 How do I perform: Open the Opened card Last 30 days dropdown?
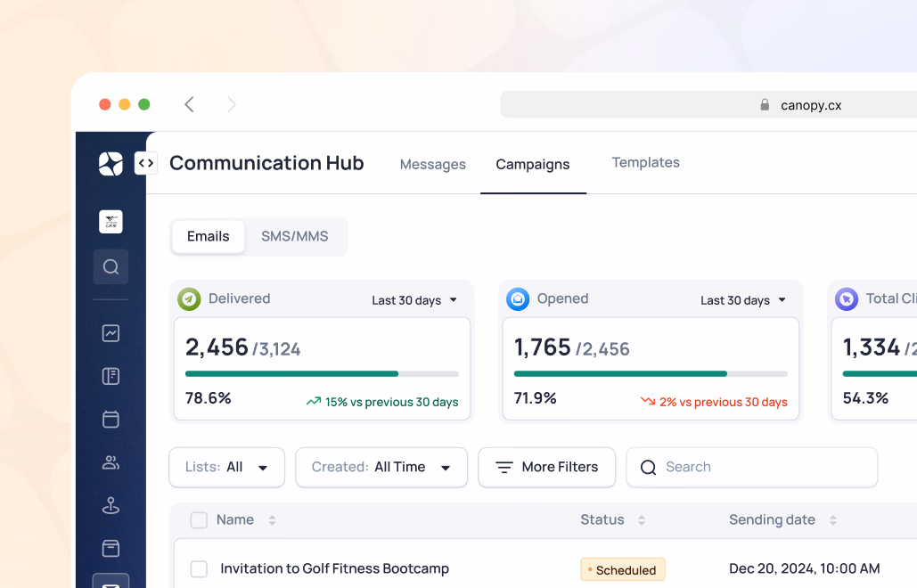coord(742,300)
